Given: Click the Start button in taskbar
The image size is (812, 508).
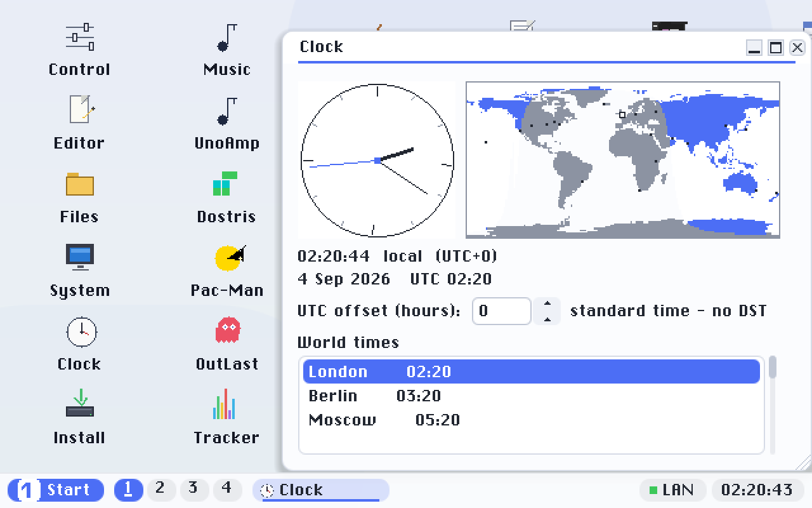Looking at the screenshot, I should point(56,490).
